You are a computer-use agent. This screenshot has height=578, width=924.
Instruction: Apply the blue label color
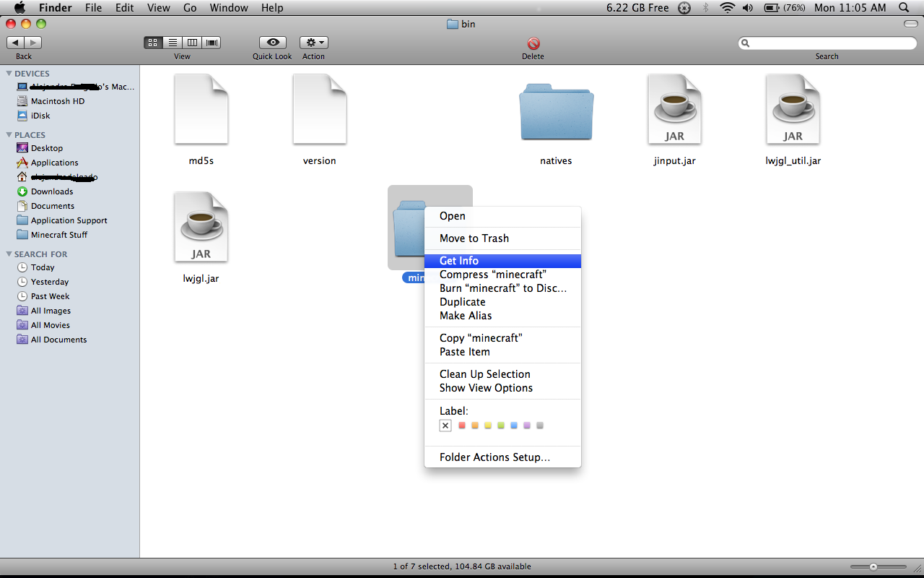(514, 426)
